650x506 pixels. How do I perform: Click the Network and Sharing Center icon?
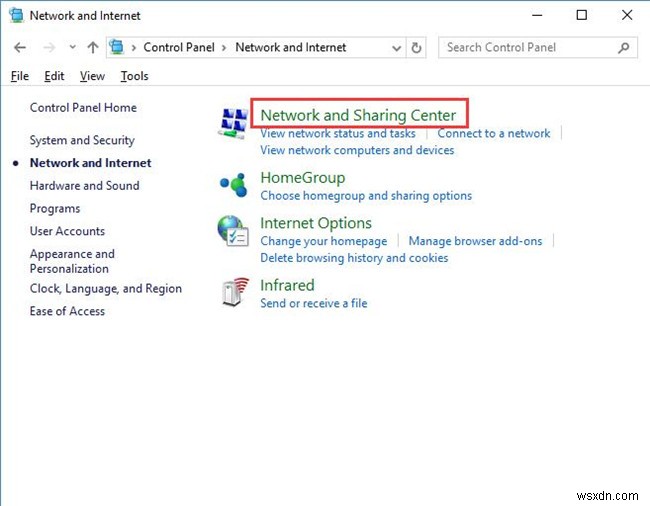tap(233, 123)
